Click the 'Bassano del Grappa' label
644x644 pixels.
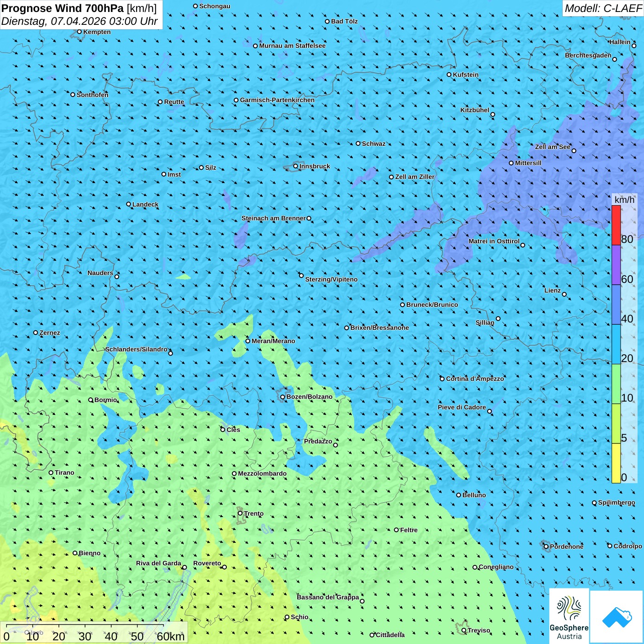(x=328, y=597)
